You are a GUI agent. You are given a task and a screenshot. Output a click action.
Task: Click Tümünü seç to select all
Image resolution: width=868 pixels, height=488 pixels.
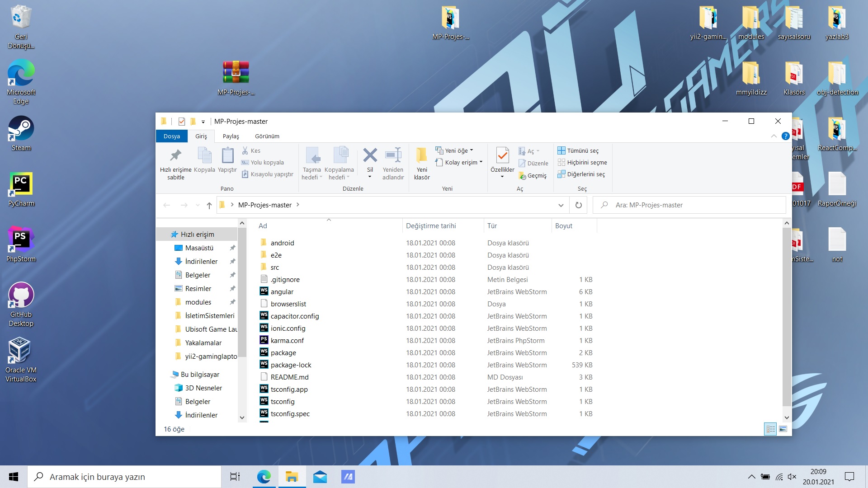578,150
